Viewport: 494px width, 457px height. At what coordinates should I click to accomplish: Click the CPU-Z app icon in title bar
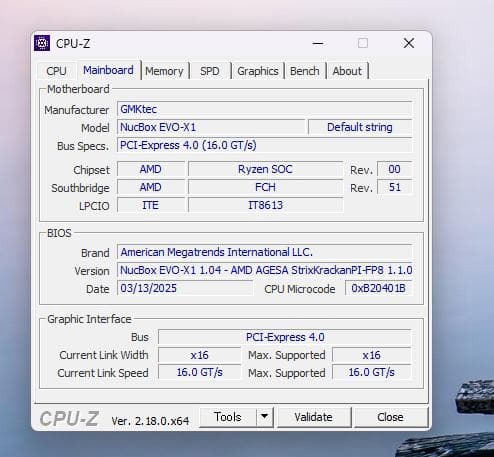[x=42, y=43]
